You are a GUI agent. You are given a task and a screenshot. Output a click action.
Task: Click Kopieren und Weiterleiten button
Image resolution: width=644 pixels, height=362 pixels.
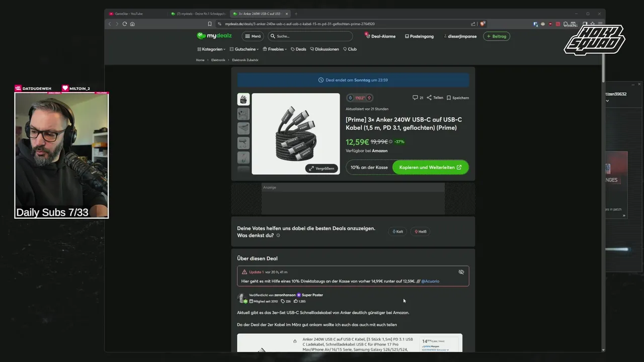pos(430,167)
